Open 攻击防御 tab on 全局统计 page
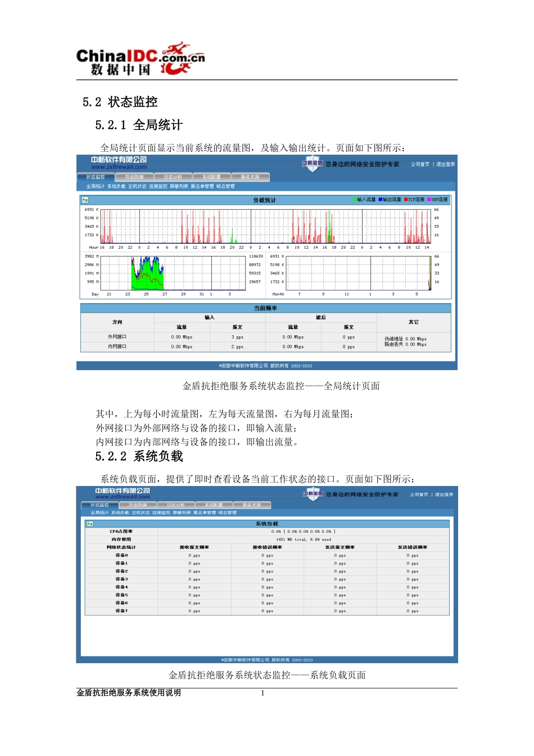This screenshot has height=756, width=534. (x=134, y=177)
